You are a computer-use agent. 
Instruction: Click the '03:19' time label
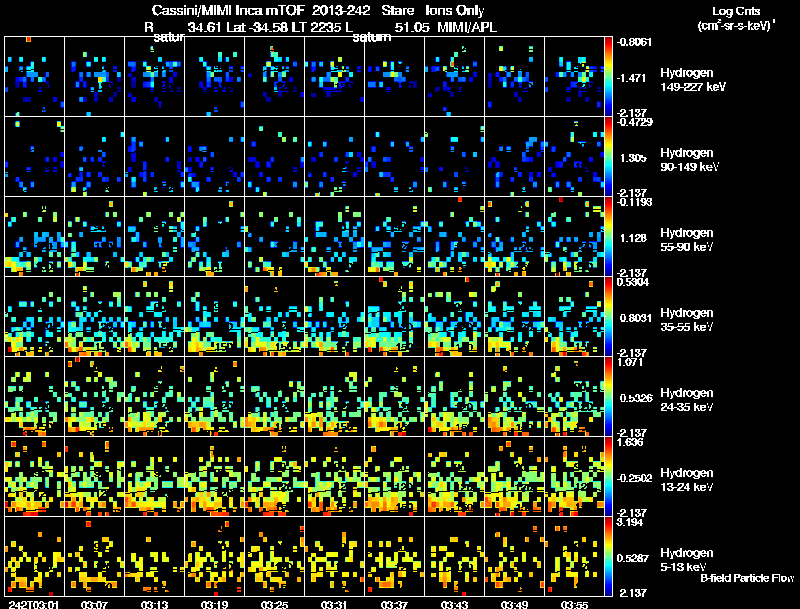[x=214, y=604]
